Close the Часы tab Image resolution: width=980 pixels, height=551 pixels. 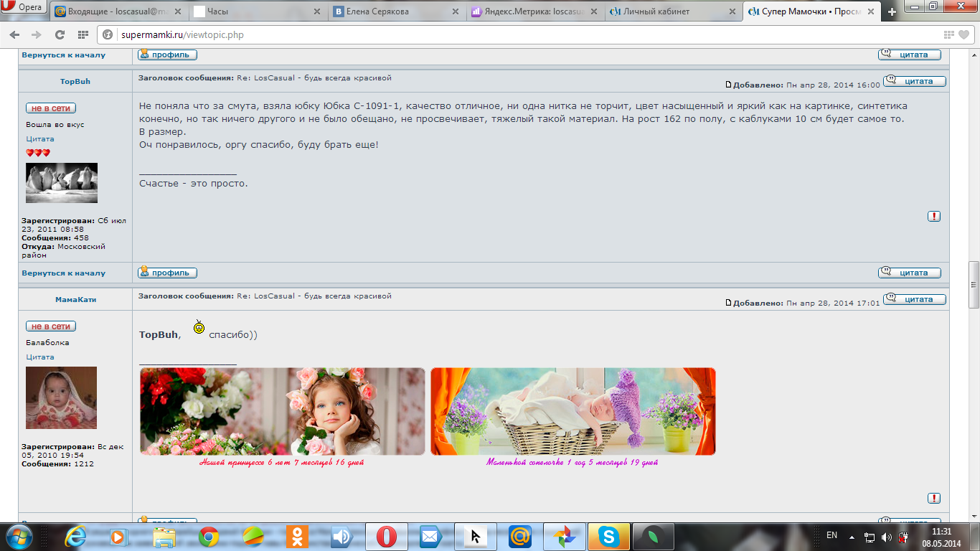pos(317,11)
